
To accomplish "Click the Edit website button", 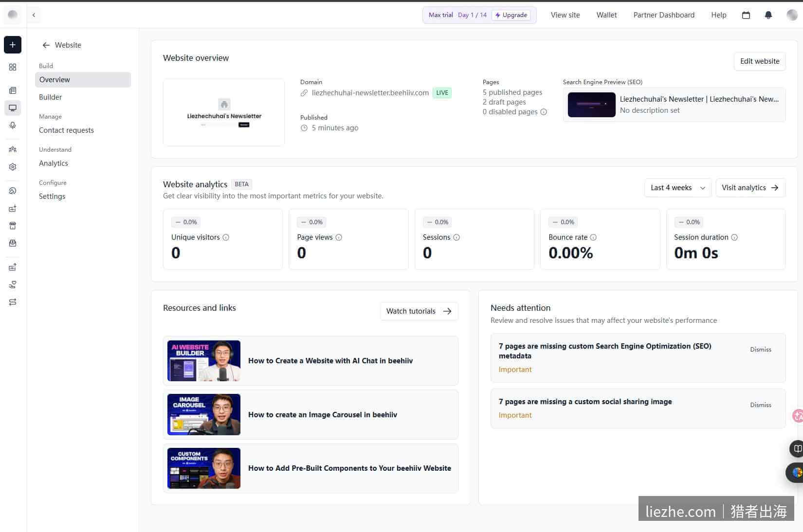I will pos(760,61).
